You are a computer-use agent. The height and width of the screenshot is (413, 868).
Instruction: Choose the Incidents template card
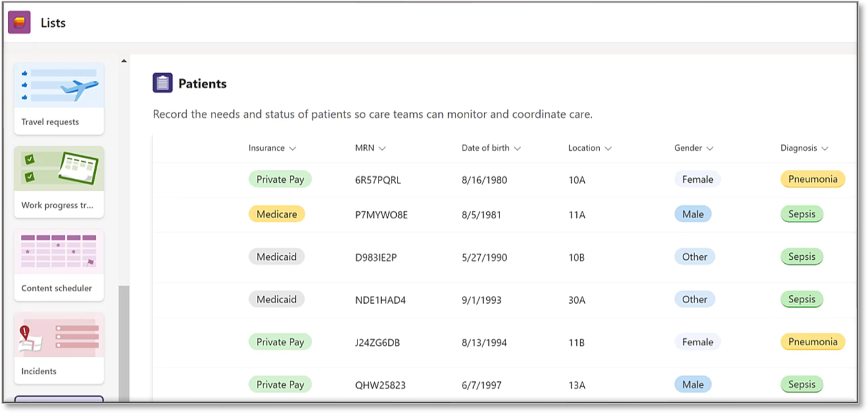(x=59, y=348)
